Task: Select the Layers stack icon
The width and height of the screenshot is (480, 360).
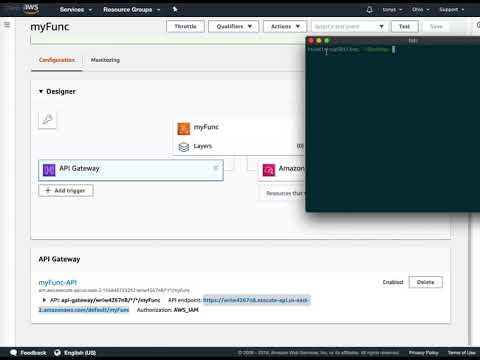Action: pyautogui.click(x=184, y=147)
